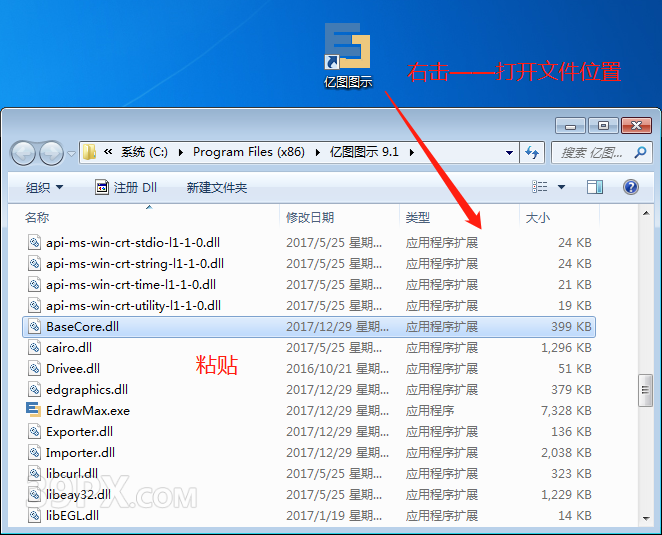Viewport: 662px width, 535px height.
Task: Click the folder icon in the address bar
Action: click(89, 152)
